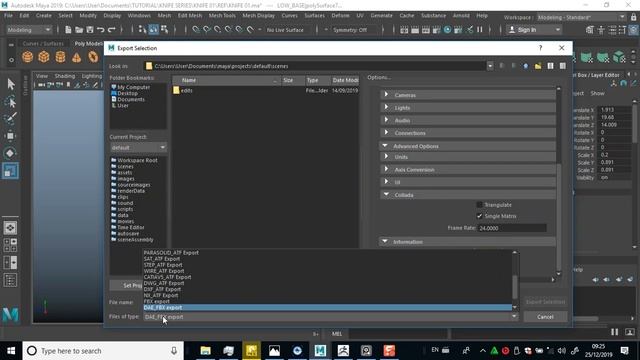Viewport: 640px width, 360px height.
Task: Open the Edit Mesh menu
Action: coord(189,16)
